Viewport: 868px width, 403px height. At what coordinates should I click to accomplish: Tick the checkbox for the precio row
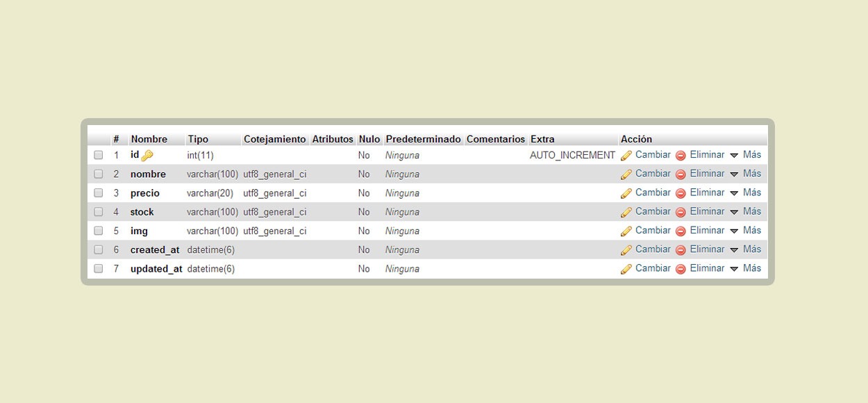99,192
